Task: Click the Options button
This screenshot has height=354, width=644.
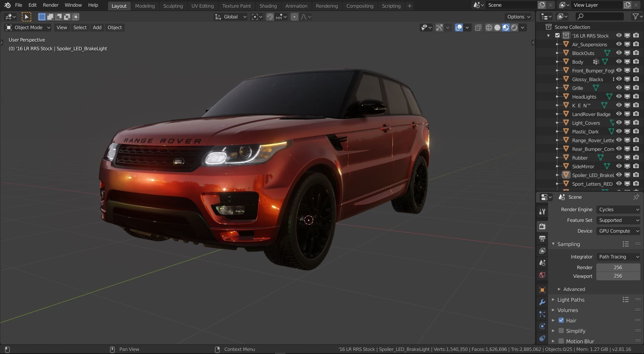Action: pos(519,17)
